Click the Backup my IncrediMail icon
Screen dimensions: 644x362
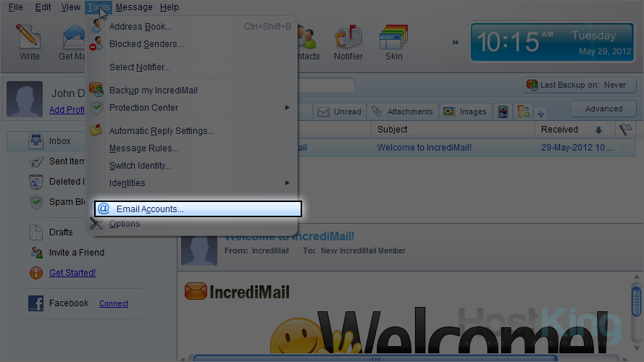[x=96, y=90]
